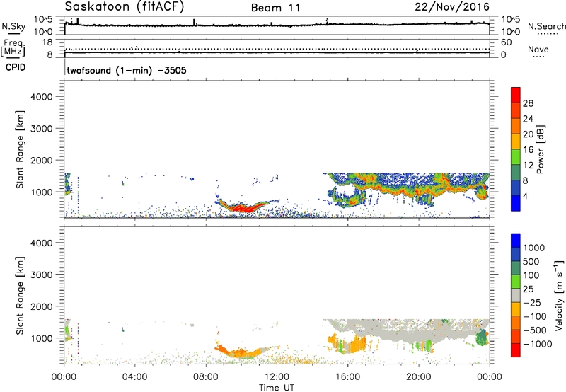
Task: Click the '-500' tick on Velocity colorbar
Action: [x=535, y=330]
